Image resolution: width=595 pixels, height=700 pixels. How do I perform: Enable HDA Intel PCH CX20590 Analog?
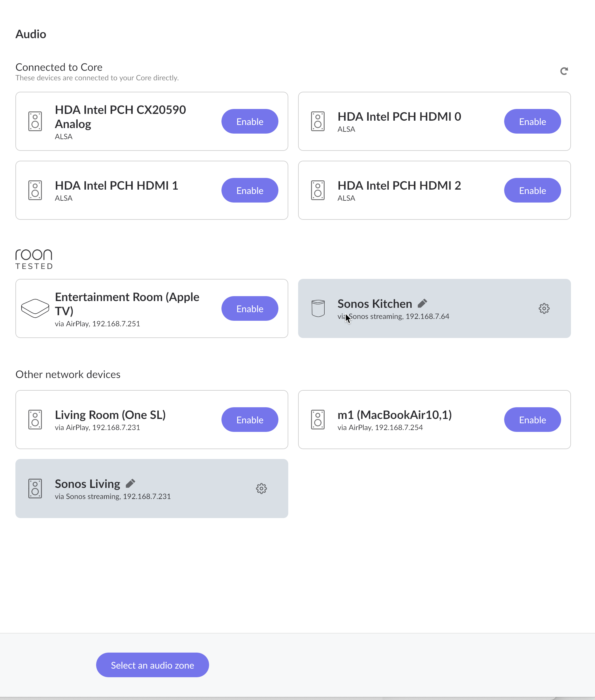[249, 121]
